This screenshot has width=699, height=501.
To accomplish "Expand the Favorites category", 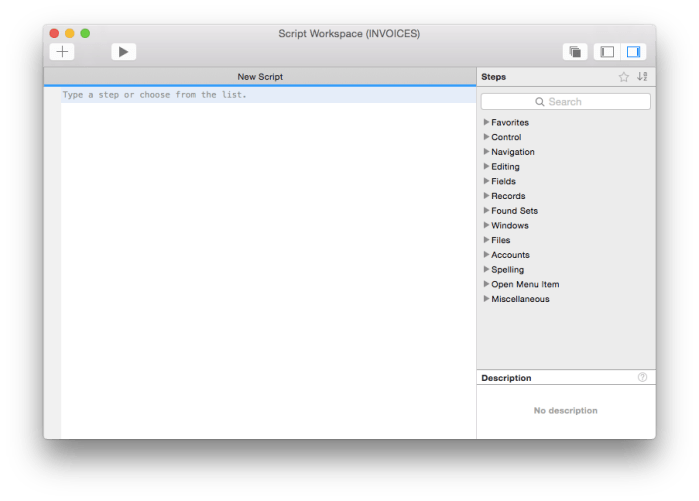I will coord(486,122).
